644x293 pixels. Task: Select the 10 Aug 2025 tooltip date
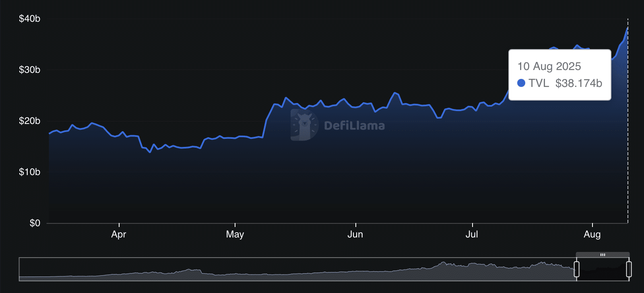click(549, 66)
